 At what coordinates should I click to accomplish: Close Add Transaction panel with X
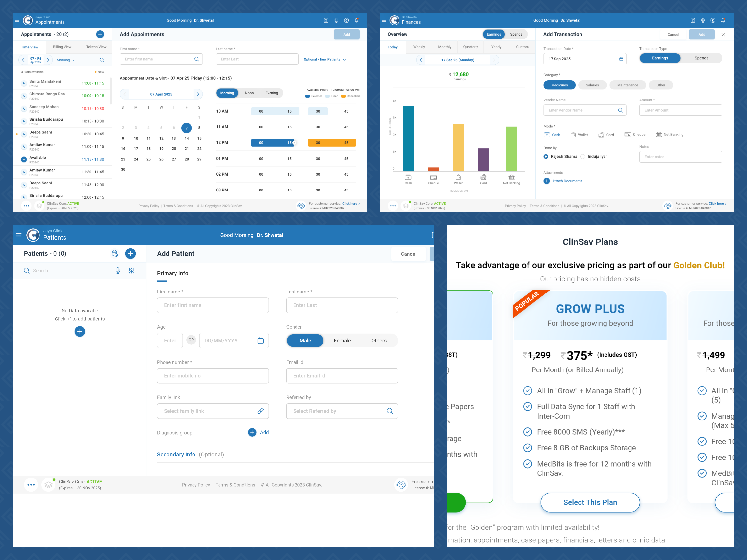click(x=723, y=35)
